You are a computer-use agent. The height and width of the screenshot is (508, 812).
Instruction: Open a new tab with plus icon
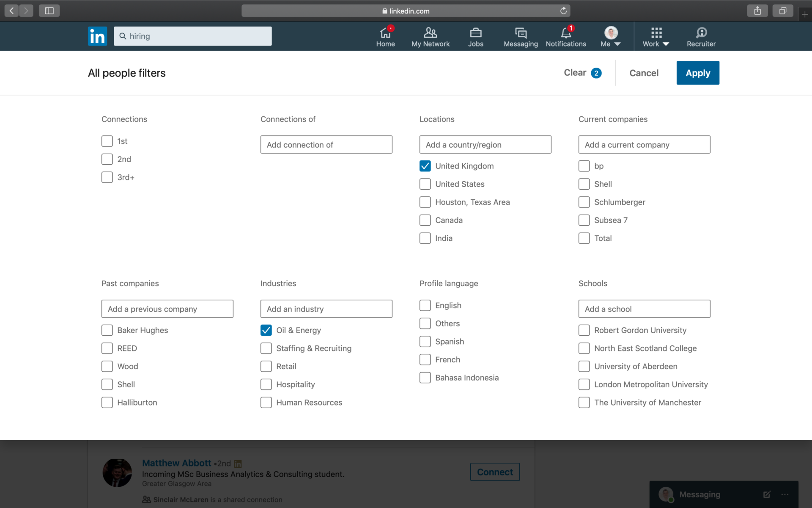pos(805,14)
